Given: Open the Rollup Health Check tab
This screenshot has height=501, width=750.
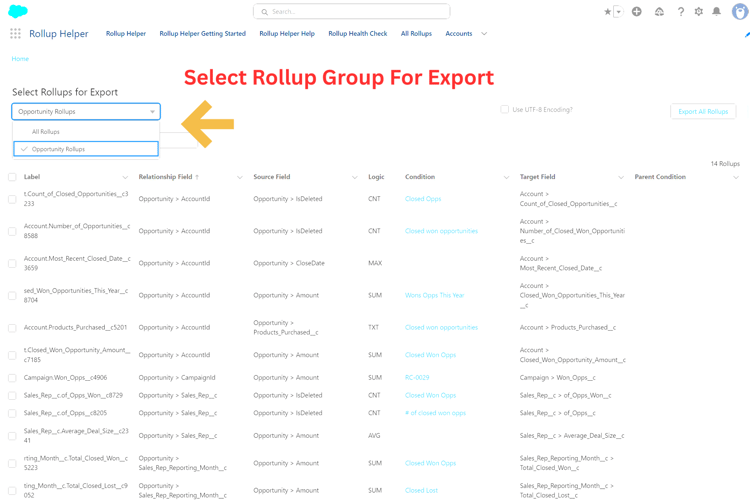Looking at the screenshot, I should (x=358, y=33).
